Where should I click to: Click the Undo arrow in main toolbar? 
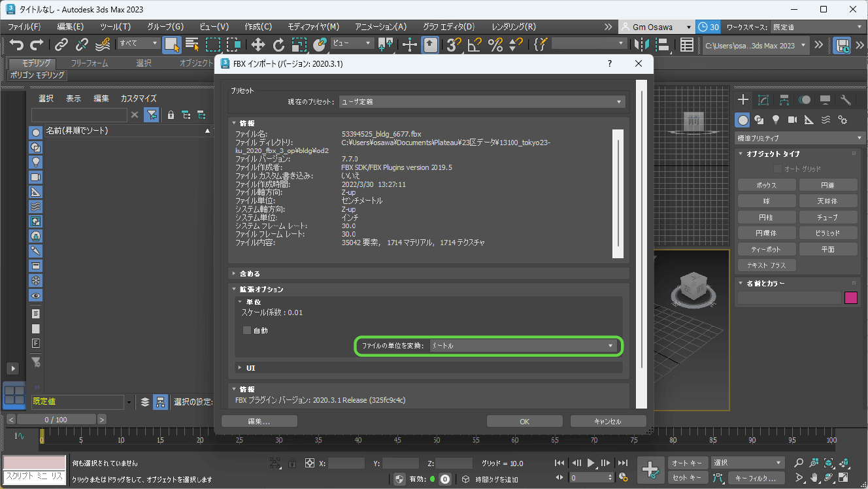(17, 44)
